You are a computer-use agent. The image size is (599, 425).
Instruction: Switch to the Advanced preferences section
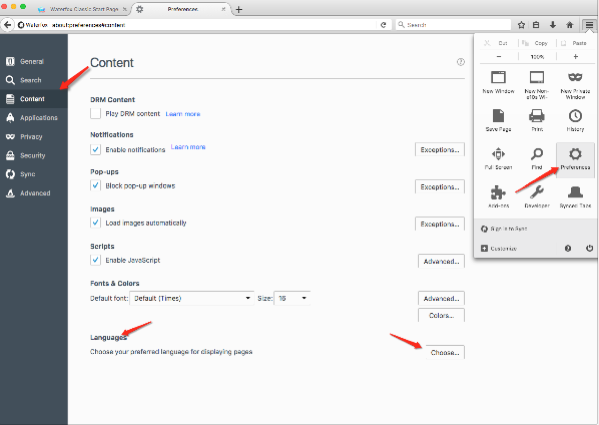click(34, 193)
